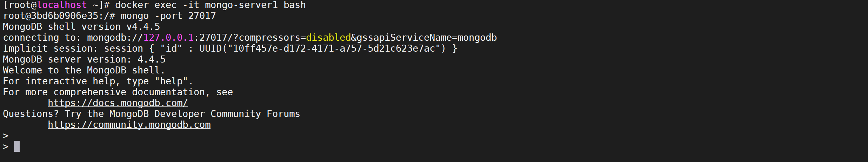Click the magenta 127.0.0.1 address
Viewport: 868px width, 162px height.
[168, 38]
